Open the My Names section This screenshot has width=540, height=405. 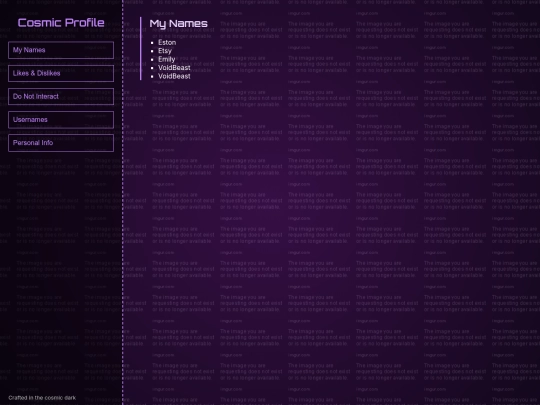point(61,50)
